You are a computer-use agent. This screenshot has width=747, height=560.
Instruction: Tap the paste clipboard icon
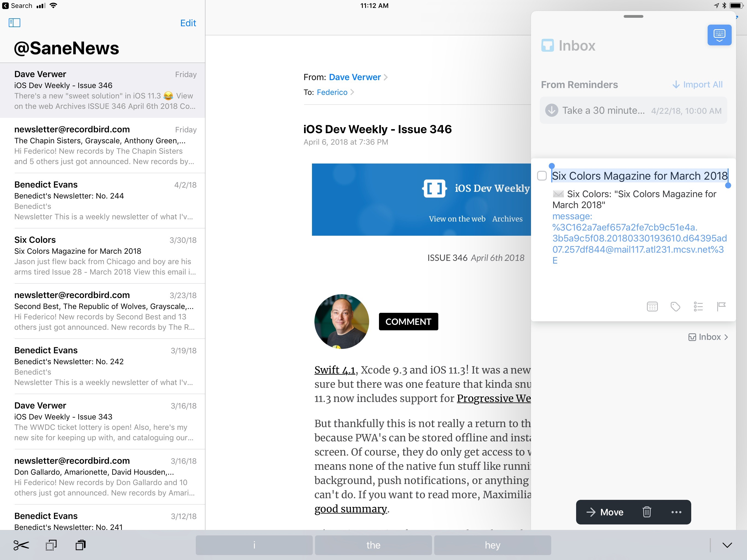coord(80,545)
